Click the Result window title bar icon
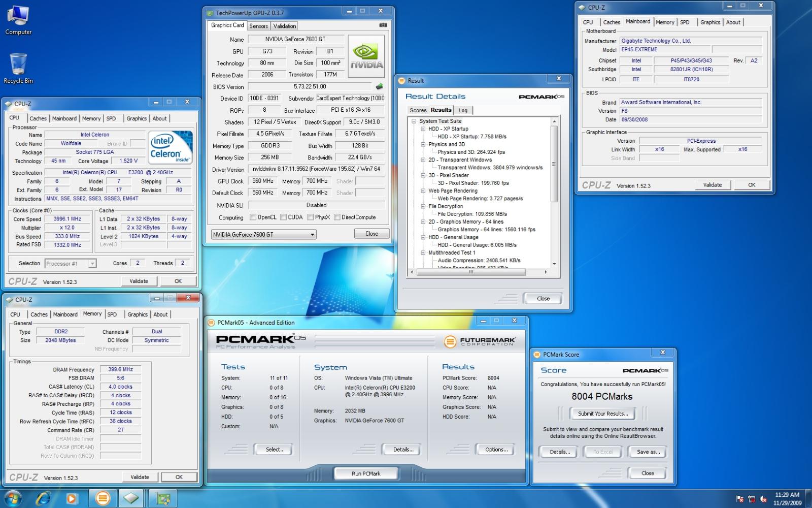The height and width of the screenshot is (508, 812). (x=402, y=81)
